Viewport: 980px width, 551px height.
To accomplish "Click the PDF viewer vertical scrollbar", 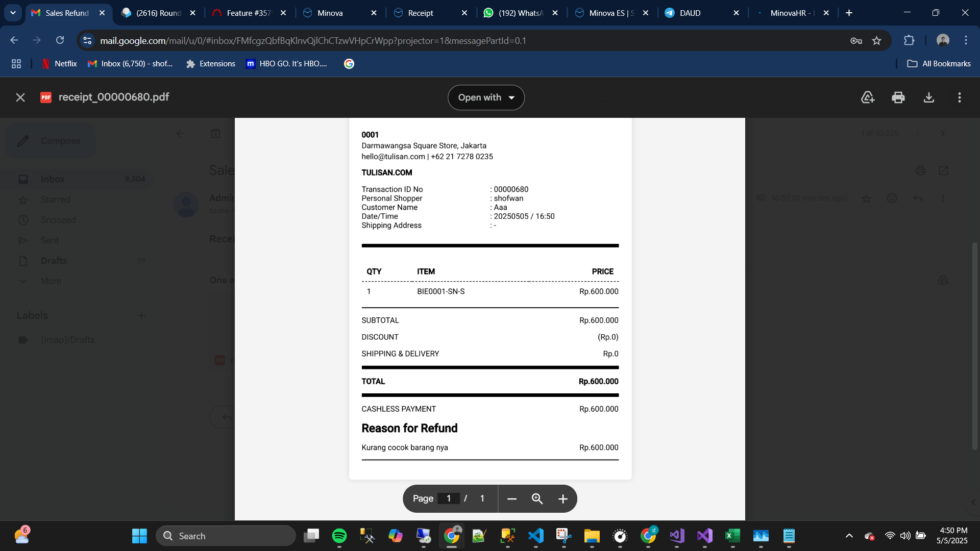I will (x=974, y=347).
